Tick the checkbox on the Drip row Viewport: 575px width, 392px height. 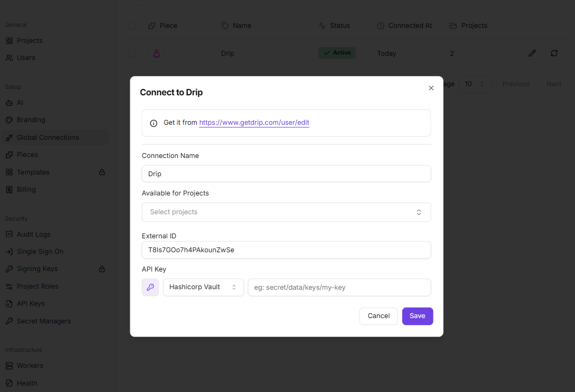click(x=132, y=53)
